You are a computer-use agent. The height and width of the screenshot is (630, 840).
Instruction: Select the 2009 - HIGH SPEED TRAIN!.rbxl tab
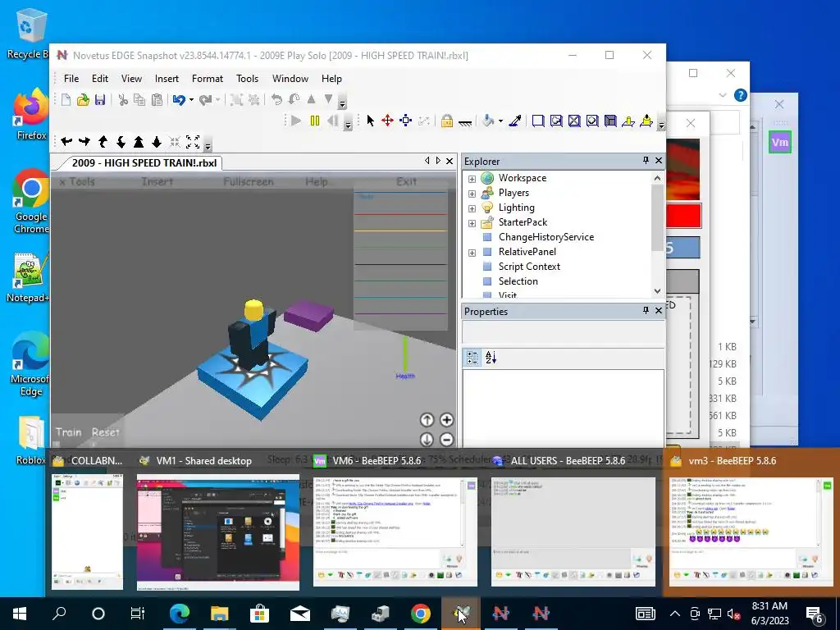tap(144, 163)
